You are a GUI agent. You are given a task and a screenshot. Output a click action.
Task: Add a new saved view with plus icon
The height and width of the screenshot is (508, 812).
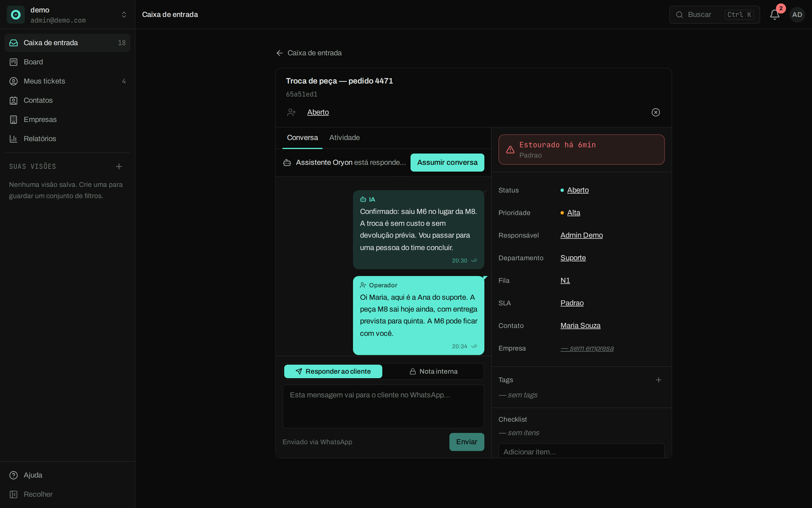(x=119, y=166)
